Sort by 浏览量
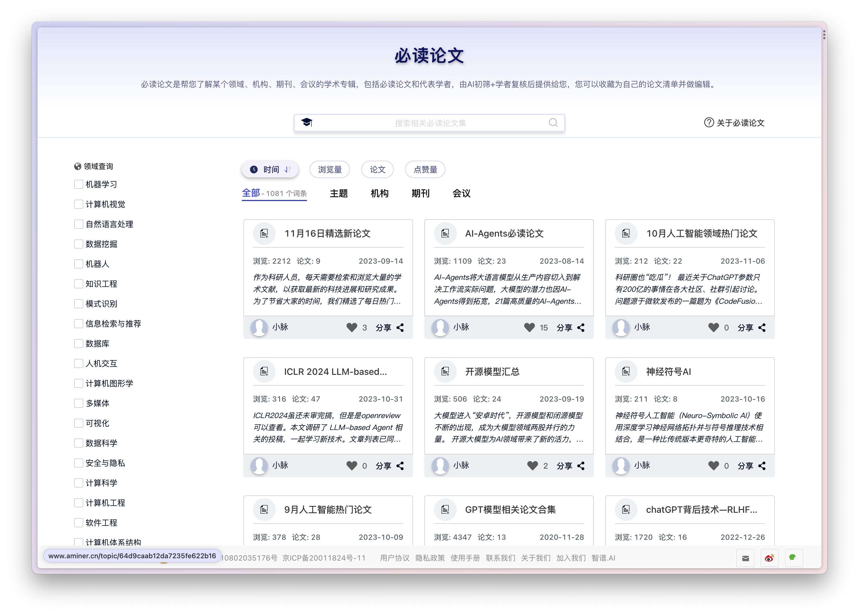The width and height of the screenshot is (859, 616). coord(329,169)
